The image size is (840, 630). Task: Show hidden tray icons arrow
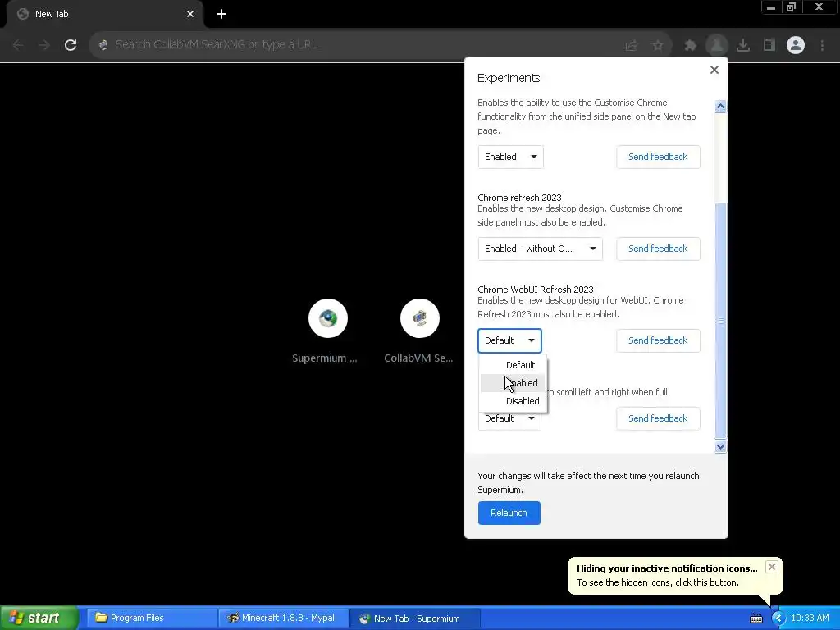778,618
